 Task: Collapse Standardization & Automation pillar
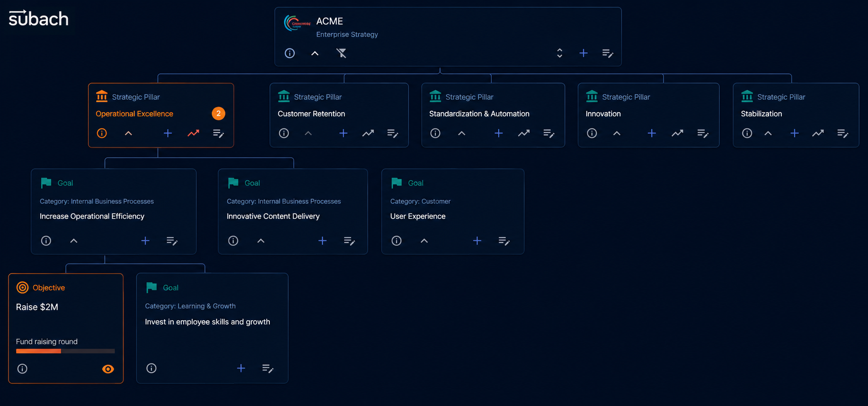pos(461,133)
